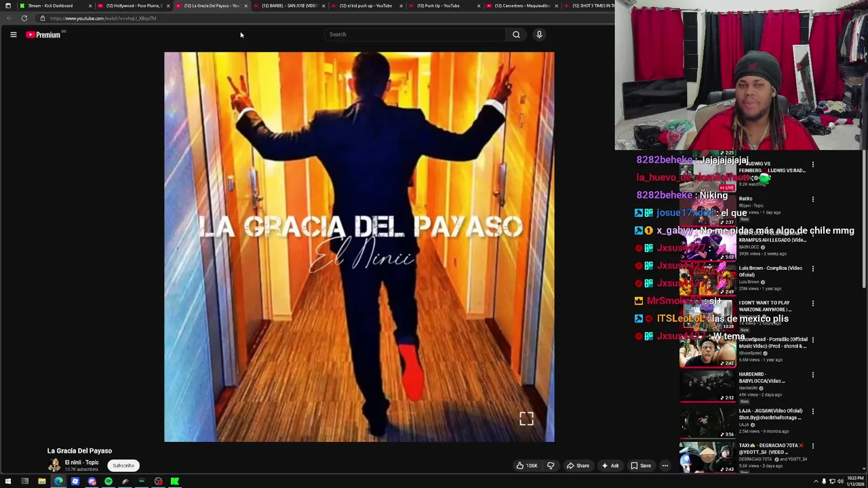
Task: Click the TAXI DEGRACIAO 7OTA video thumbnail
Action: (707, 458)
